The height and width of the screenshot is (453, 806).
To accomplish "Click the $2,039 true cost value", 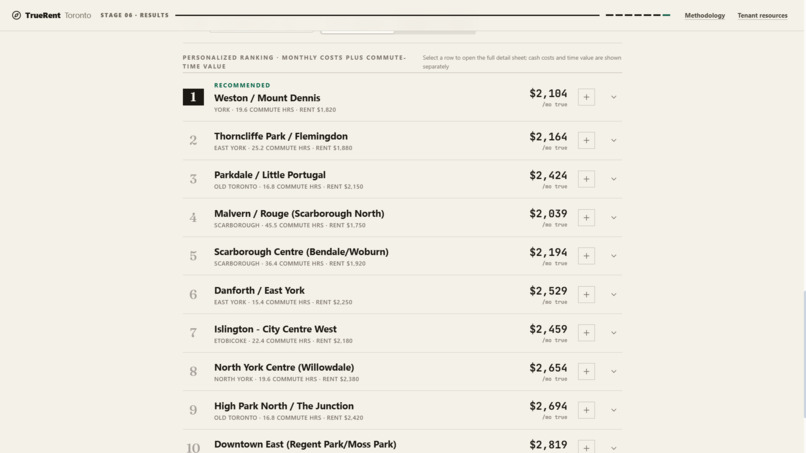I will (x=548, y=213).
